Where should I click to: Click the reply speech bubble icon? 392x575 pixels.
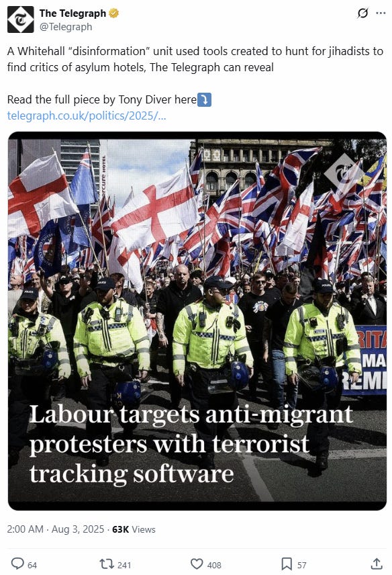pyautogui.click(x=17, y=564)
